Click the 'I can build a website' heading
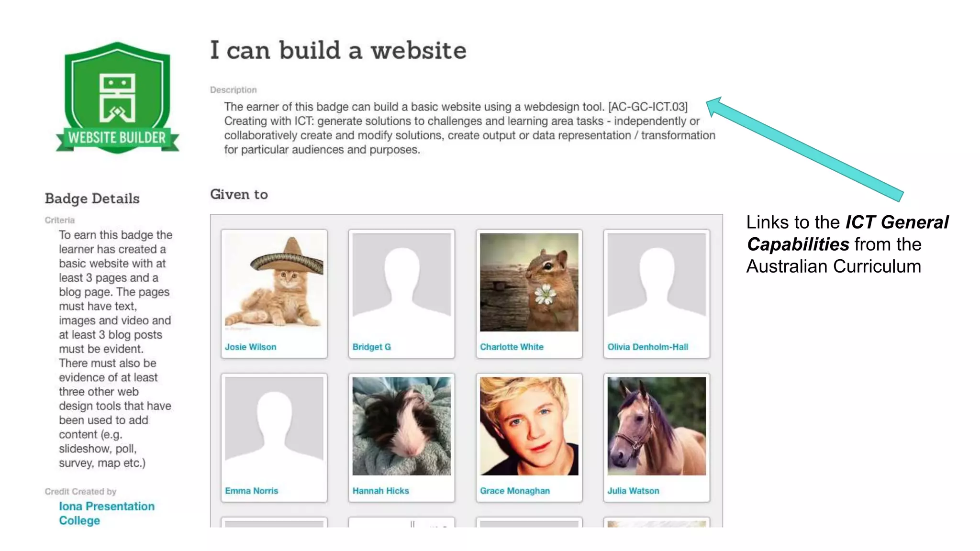980x551 pixels. click(338, 50)
